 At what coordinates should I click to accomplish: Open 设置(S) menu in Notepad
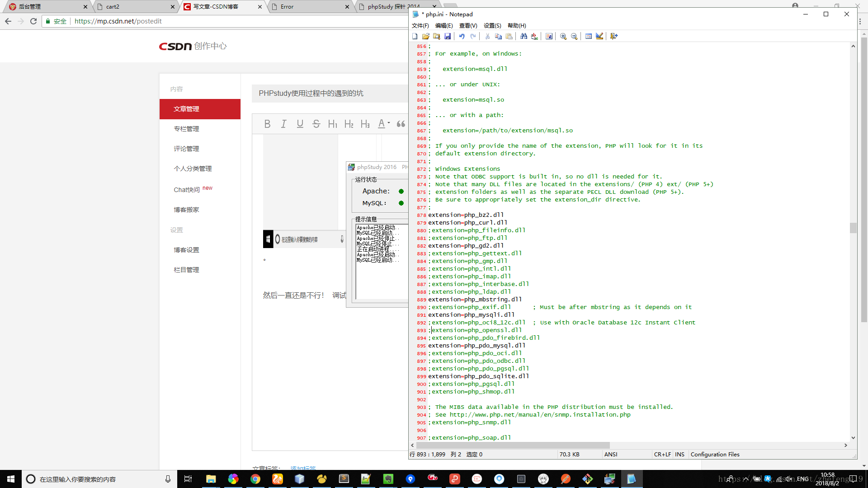(492, 26)
